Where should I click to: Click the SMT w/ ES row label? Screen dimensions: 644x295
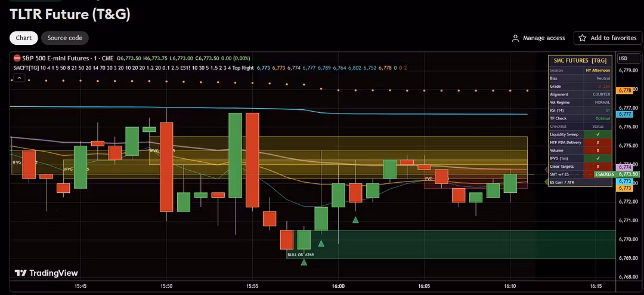pyautogui.click(x=559, y=174)
